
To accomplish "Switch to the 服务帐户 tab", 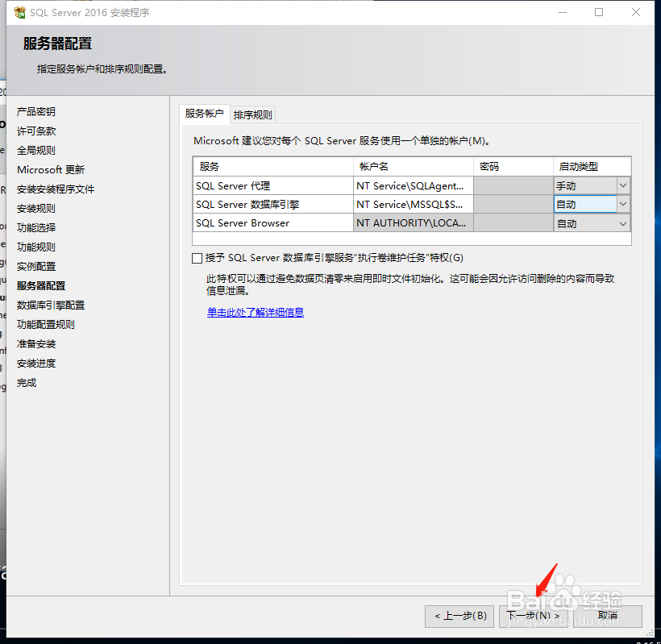I will coord(205,114).
